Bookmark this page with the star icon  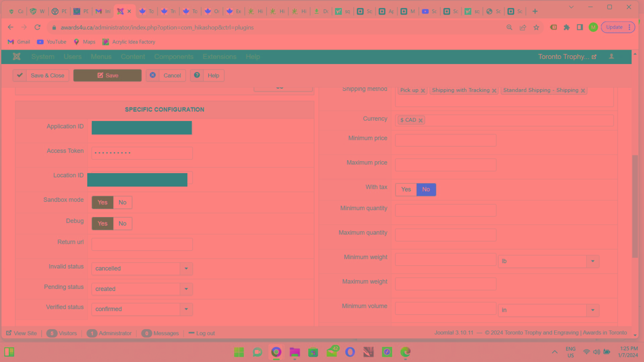(x=536, y=27)
